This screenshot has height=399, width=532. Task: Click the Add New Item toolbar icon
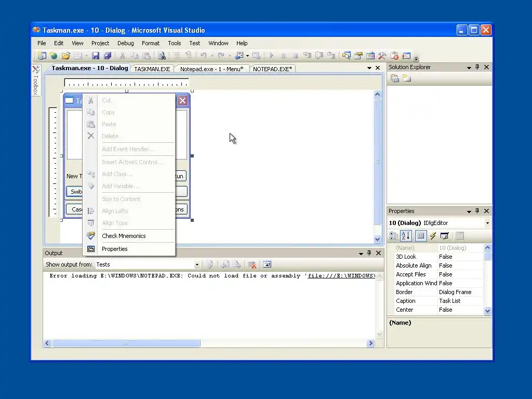[x=78, y=56]
